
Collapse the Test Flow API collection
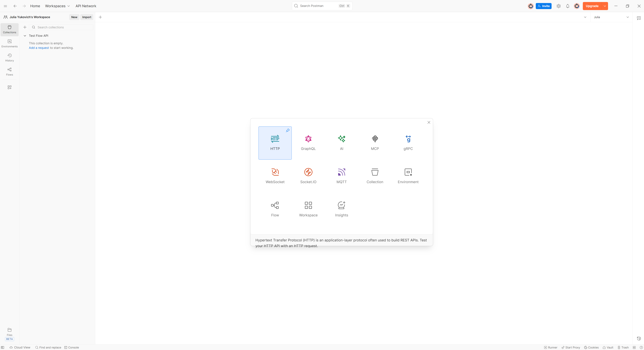tap(25, 36)
